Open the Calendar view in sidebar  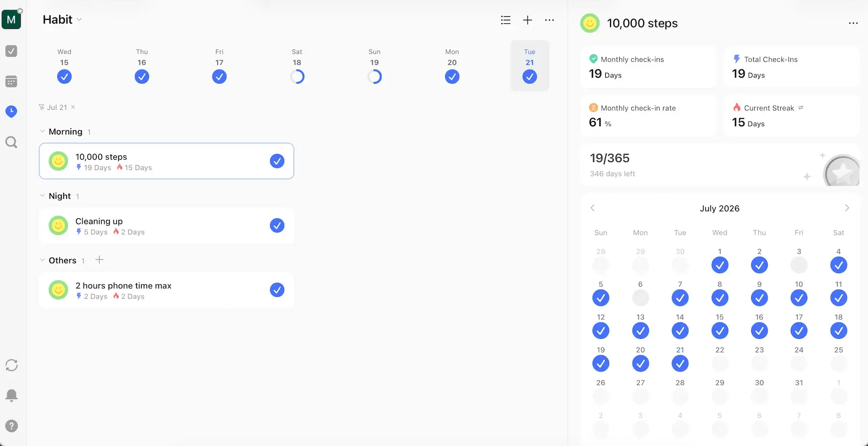(11, 81)
